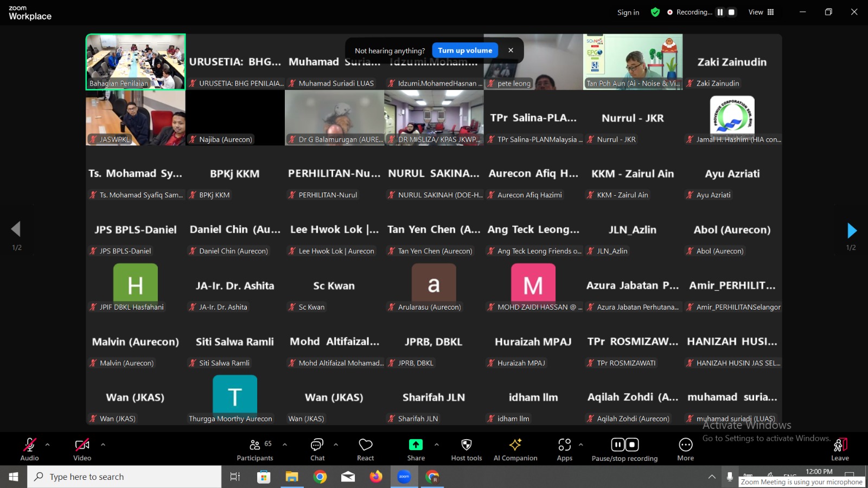The height and width of the screenshot is (488, 868).
Task: Select the KKM - Zairul Ain tile
Action: pos(633,174)
